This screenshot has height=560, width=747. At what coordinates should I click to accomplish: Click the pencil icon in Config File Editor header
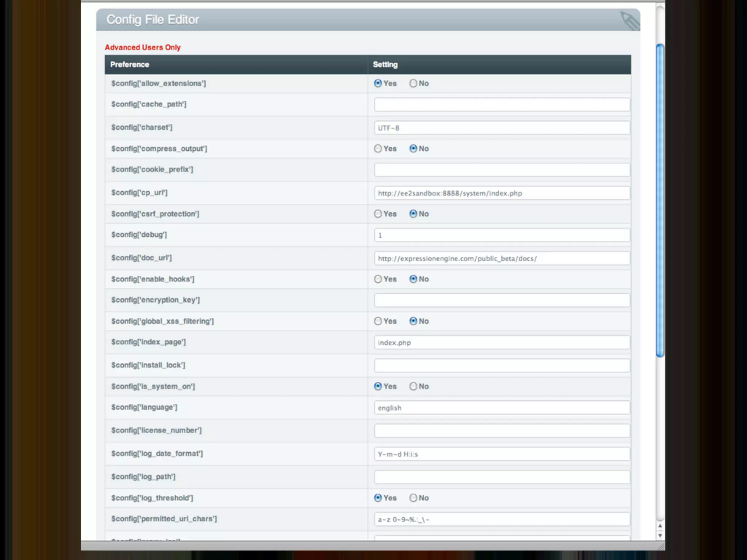pyautogui.click(x=629, y=20)
